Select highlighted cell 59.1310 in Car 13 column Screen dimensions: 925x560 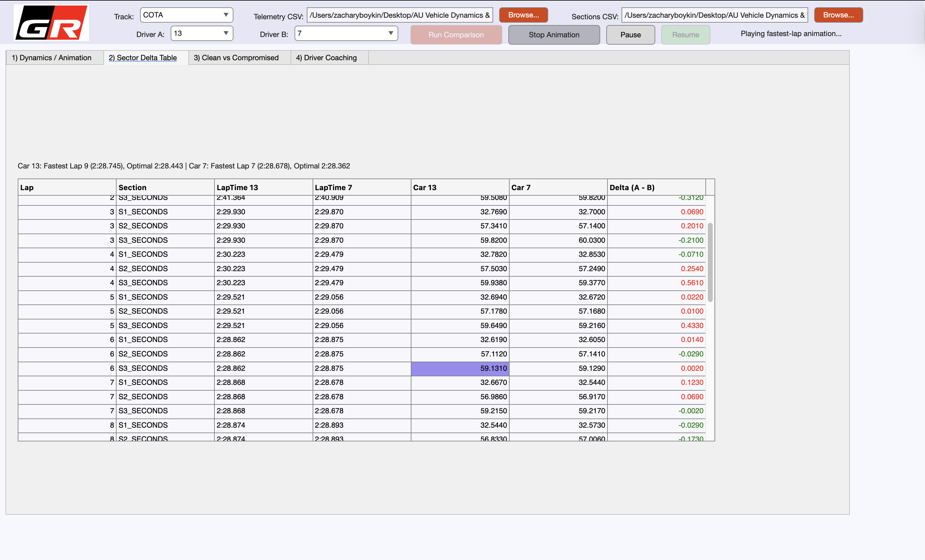pos(459,368)
